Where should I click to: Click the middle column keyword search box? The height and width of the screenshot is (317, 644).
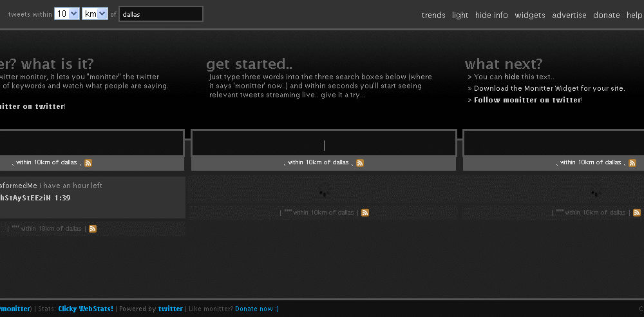coord(324,144)
